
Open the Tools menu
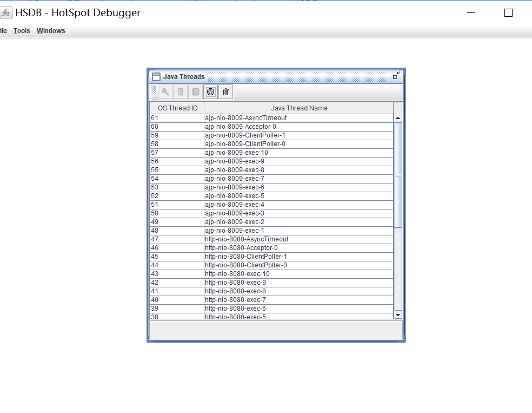click(22, 31)
